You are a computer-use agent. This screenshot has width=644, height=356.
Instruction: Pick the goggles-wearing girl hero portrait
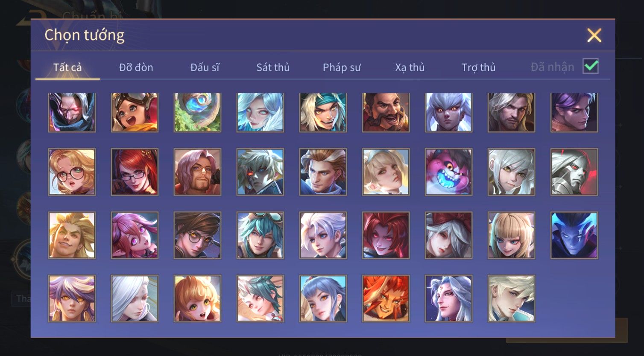point(135,112)
